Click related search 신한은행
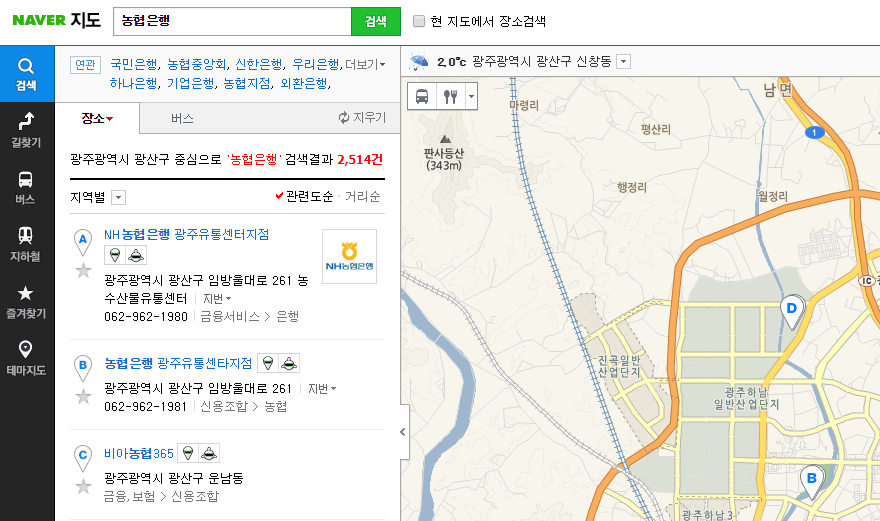The width and height of the screenshot is (880, 521). 259,65
